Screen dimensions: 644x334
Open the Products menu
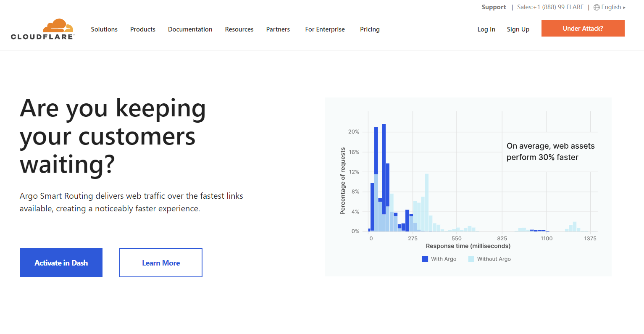coord(143,29)
